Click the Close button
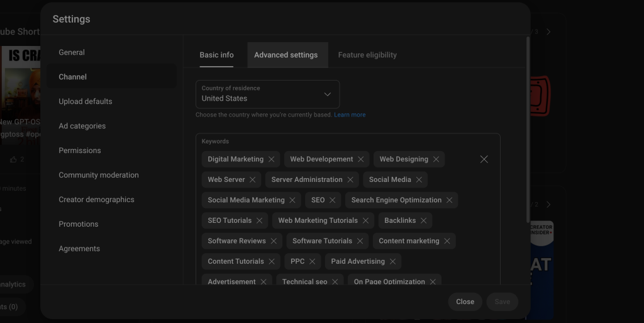Image resolution: width=644 pixels, height=323 pixels. tap(465, 302)
